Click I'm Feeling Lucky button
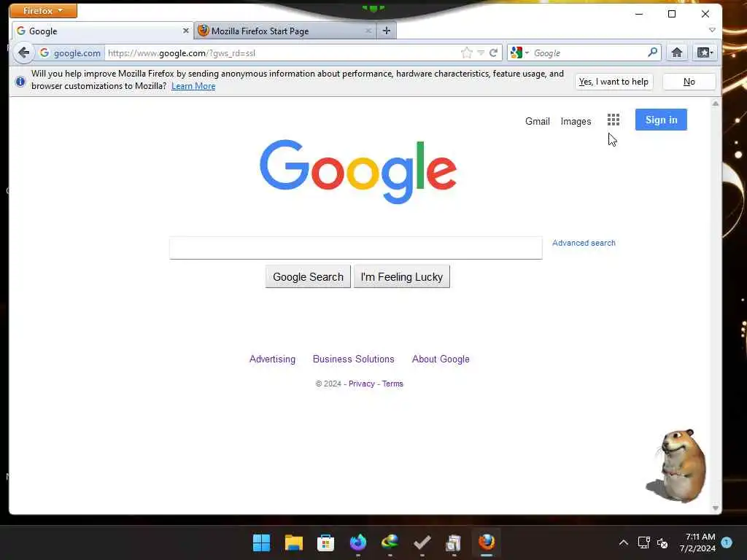747x560 pixels. 402,276
